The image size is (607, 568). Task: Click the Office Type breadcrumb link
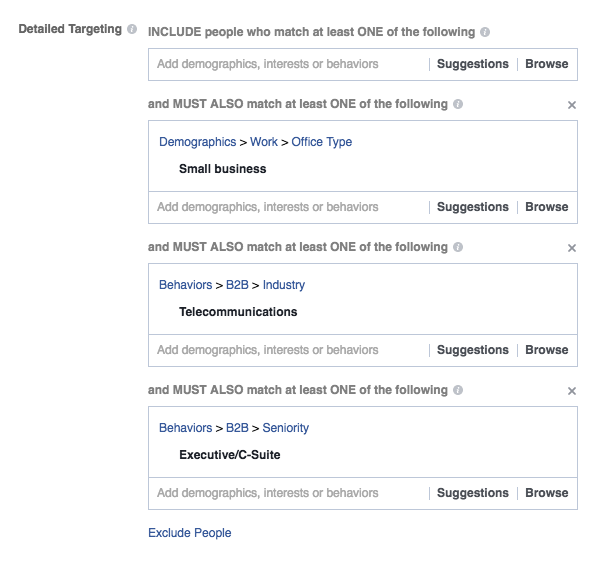click(322, 142)
